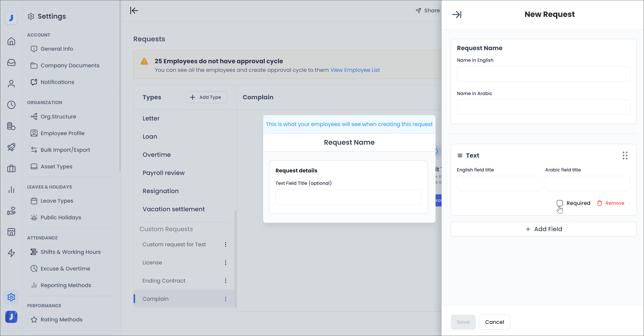Image resolution: width=644 pixels, height=336 pixels.
Task: Click the Add Field button
Action: [x=543, y=229]
